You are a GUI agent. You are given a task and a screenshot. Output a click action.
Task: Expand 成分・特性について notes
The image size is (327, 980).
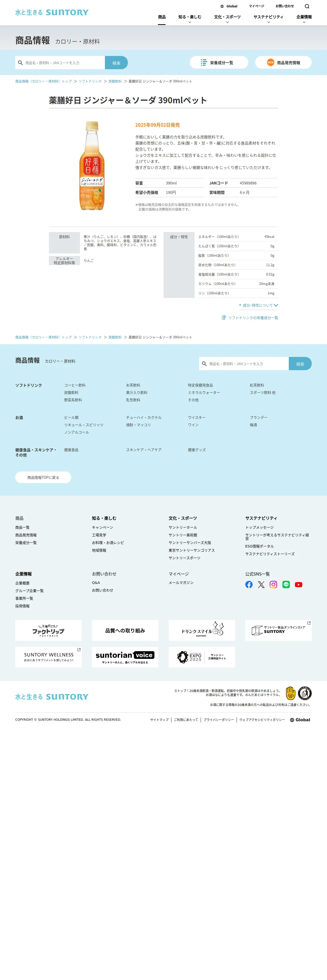pyautogui.click(x=258, y=305)
